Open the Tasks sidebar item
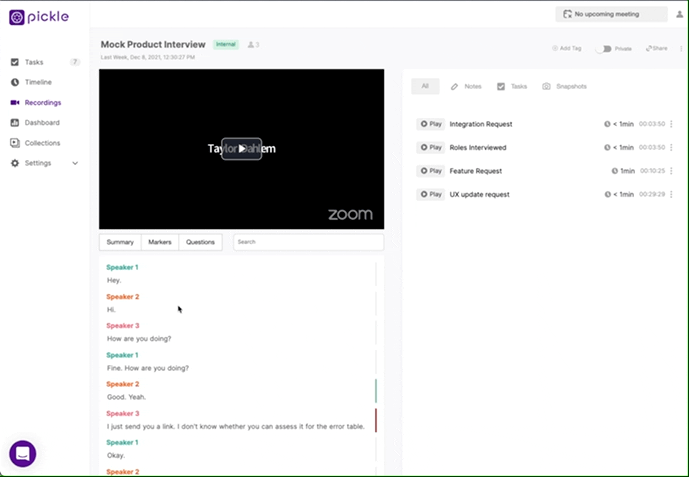Viewport: 689px width, 477px height. pyautogui.click(x=34, y=62)
